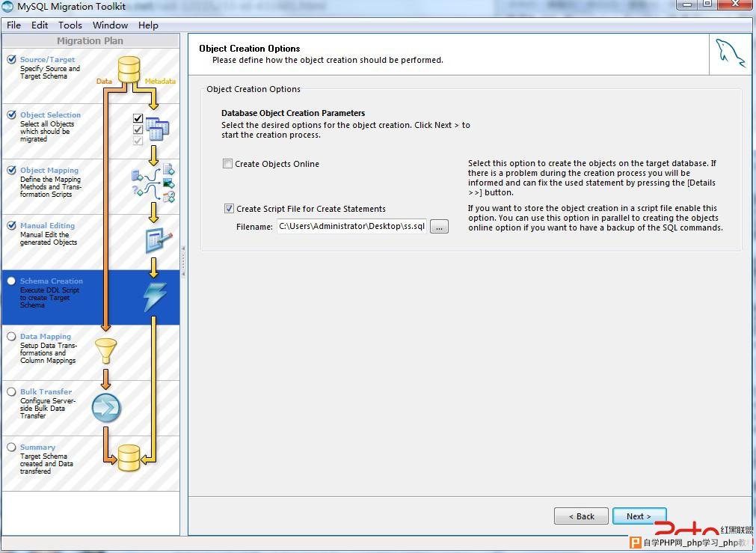The height and width of the screenshot is (553, 756).
Task: Click the Manual Editing step title
Action: coord(47,225)
